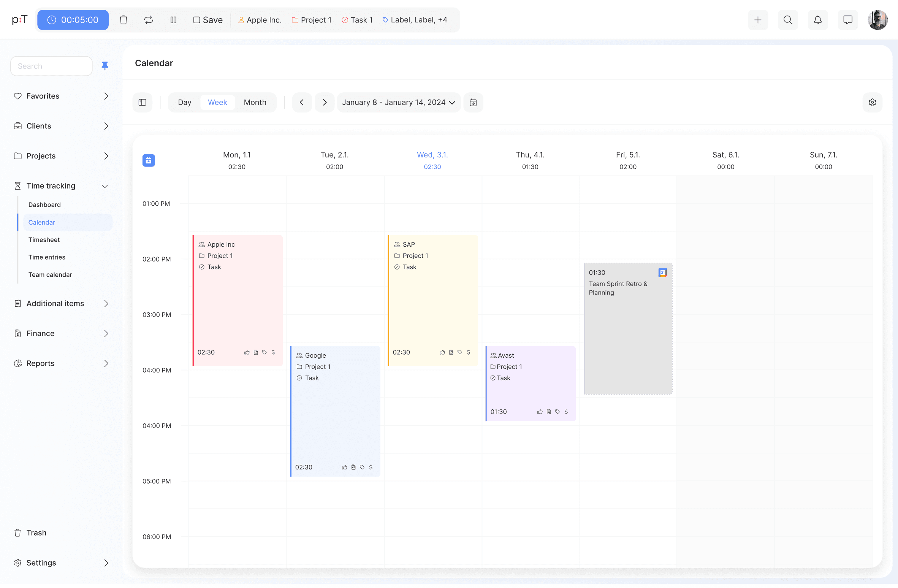The image size is (898, 588).
Task: Toggle the calendar sidebar panel icon
Action: click(143, 102)
